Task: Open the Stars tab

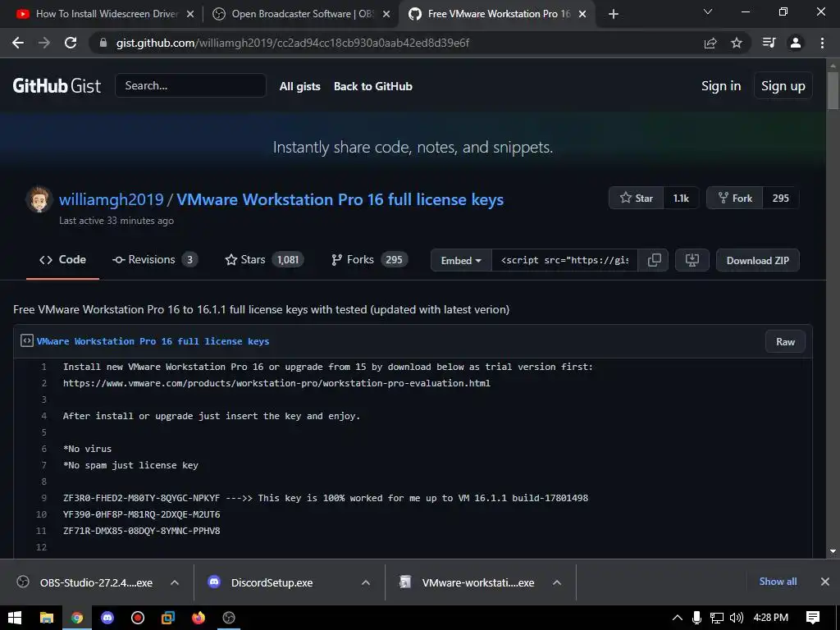Action: tap(264, 260)
